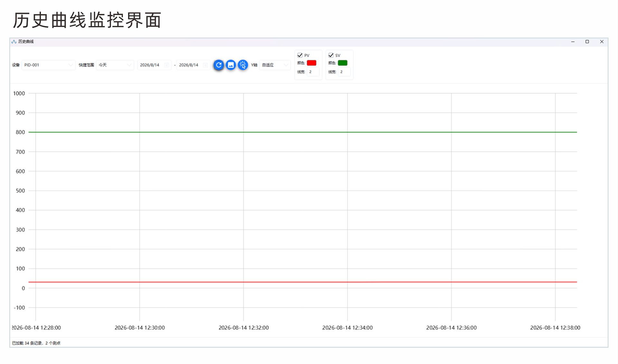Click the 历史曲线 window title icon
Screen dimensions: 618x364
pos(14,42)
